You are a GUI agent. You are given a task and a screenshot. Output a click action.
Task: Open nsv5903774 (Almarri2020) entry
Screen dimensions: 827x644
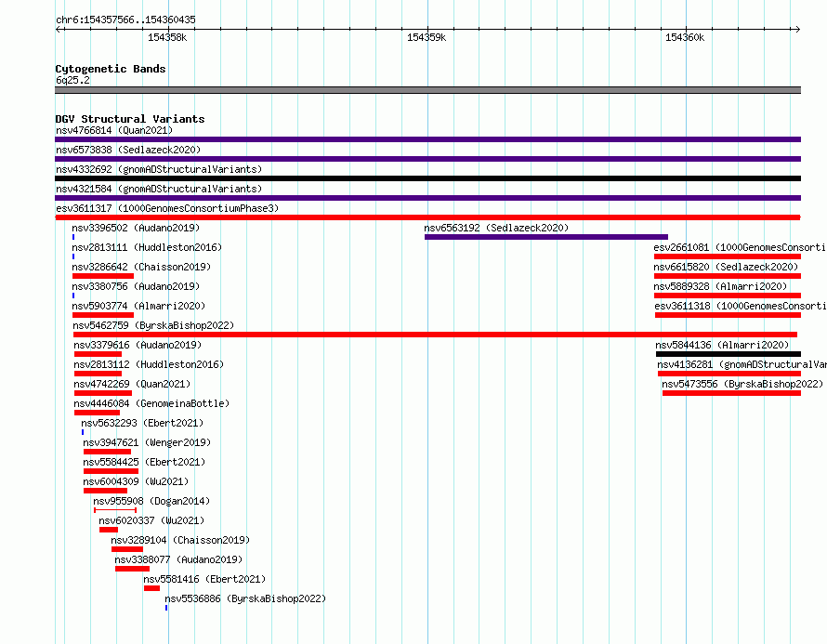pyautogui.click(x=138, y=306)
